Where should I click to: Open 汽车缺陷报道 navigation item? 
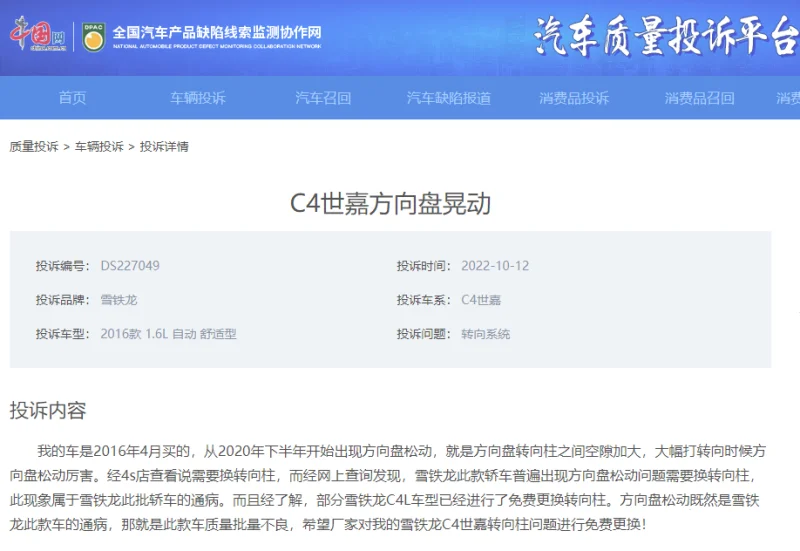[x=449, y=98]
